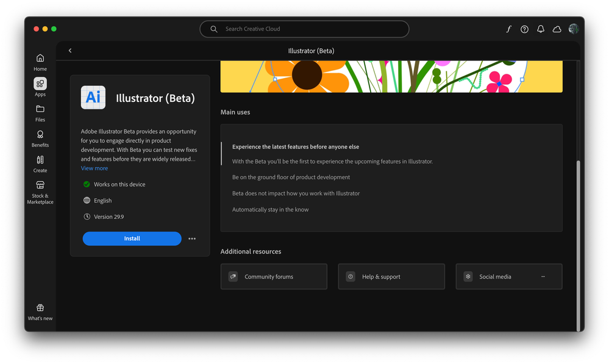Click the Community forums chat icon

point(233,277)
